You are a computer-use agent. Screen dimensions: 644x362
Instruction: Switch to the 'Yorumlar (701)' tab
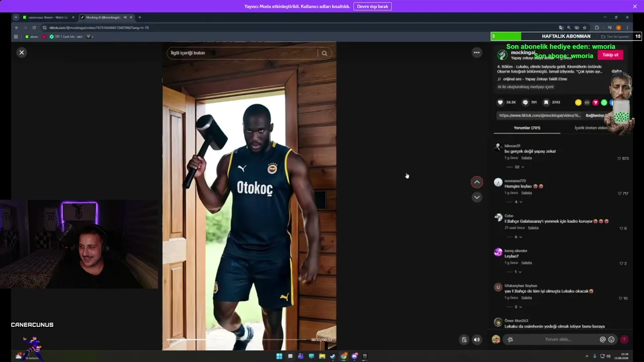click(527, 128)
